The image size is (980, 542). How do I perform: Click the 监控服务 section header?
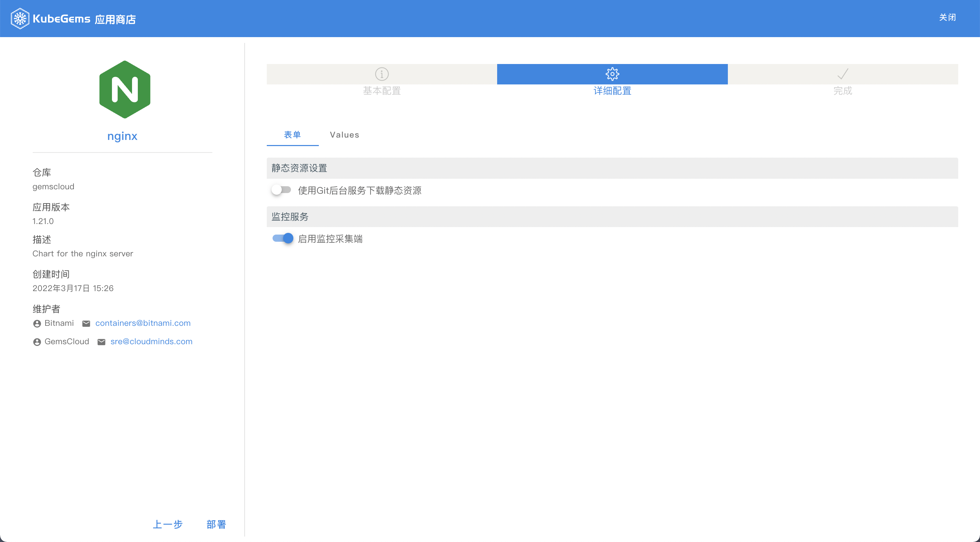click(612, 217)
